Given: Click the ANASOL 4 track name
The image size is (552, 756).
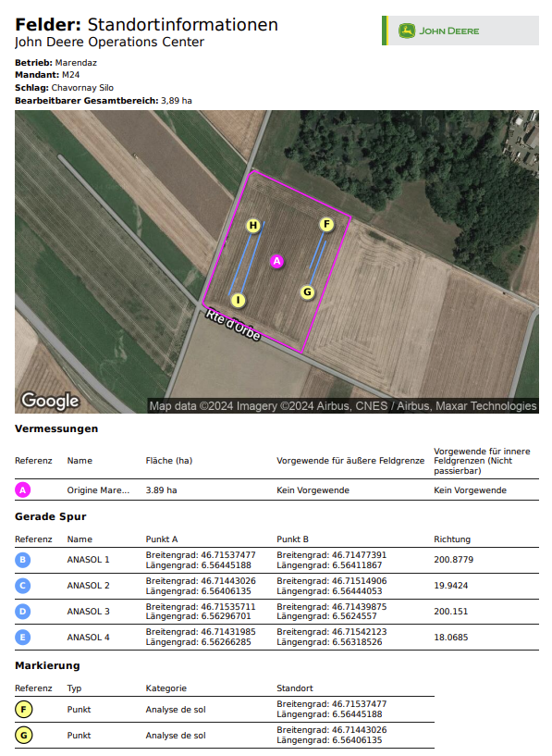Looking at the screenshot, I should pos(88,638).
